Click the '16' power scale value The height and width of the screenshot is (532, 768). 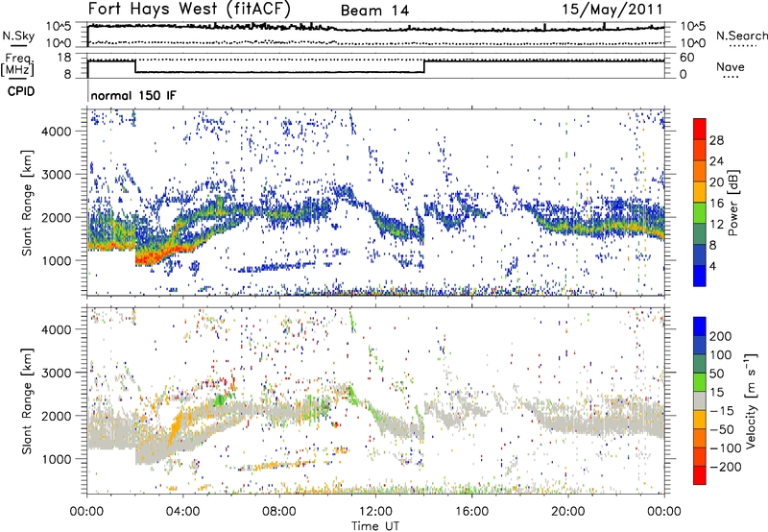tap(716, 204)
